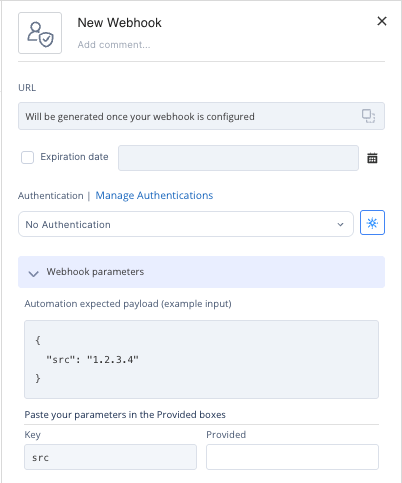Focus the Provided parameter input box
This screenshot has height=483, width=402.
click(x=292, y=457)
